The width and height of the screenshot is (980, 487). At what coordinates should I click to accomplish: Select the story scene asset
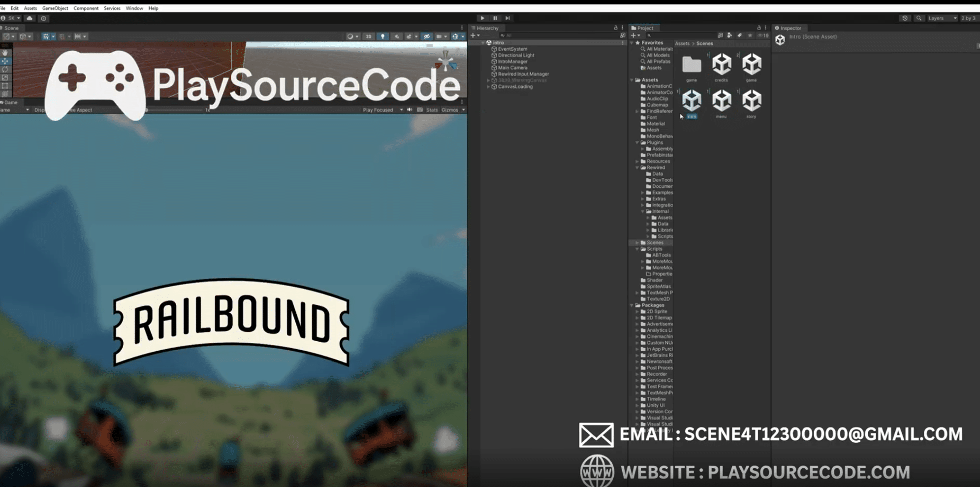[752, 104]
